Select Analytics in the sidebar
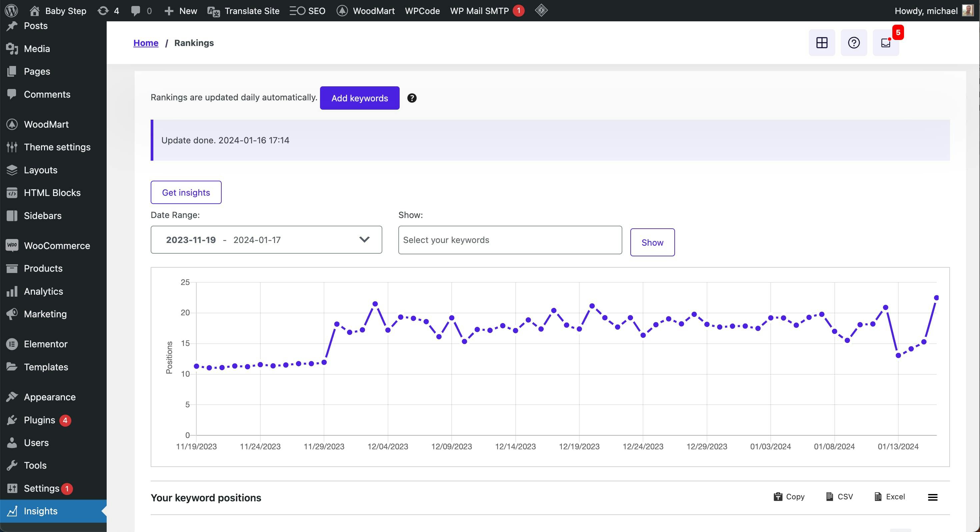This screenshot has width=980, height=532. (43, 291)
